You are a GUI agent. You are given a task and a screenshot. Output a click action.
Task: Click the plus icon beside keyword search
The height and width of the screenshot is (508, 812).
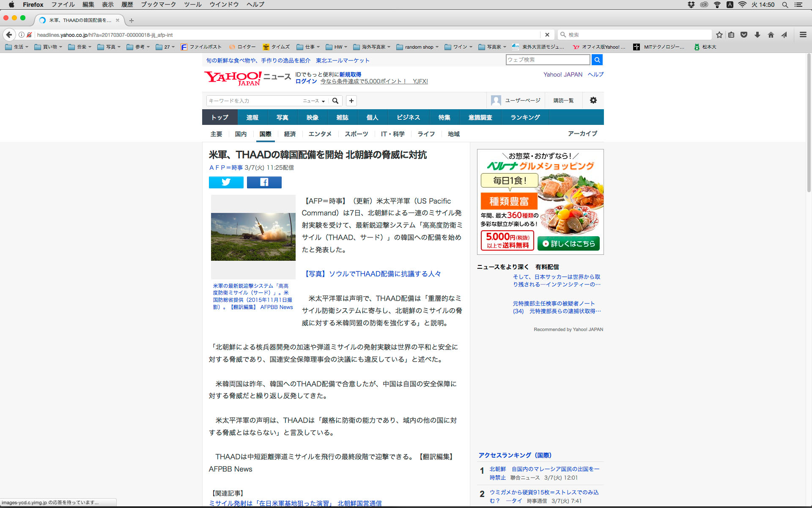coord(351,101)
